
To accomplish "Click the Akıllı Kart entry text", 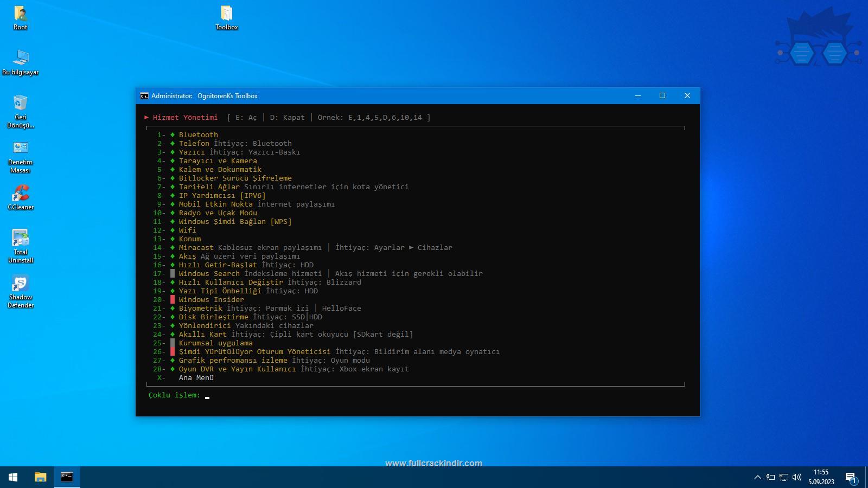I will (202, 335).
